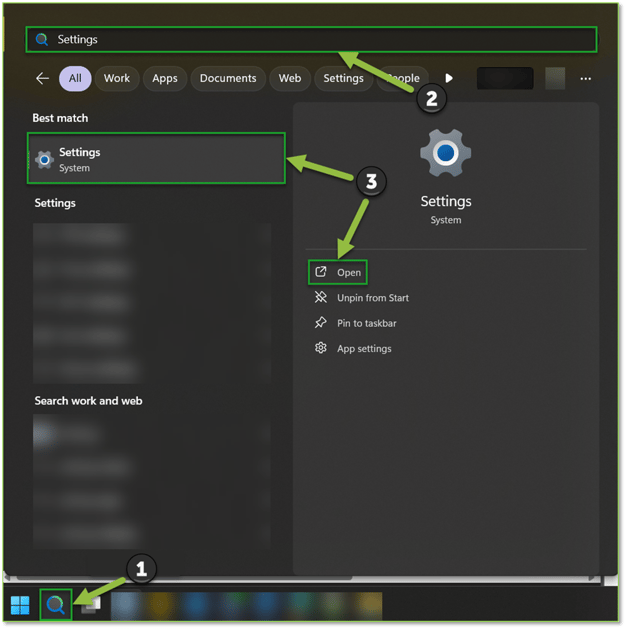
Task: Click the magnifier icon inside search box
Action: [42, 39]
